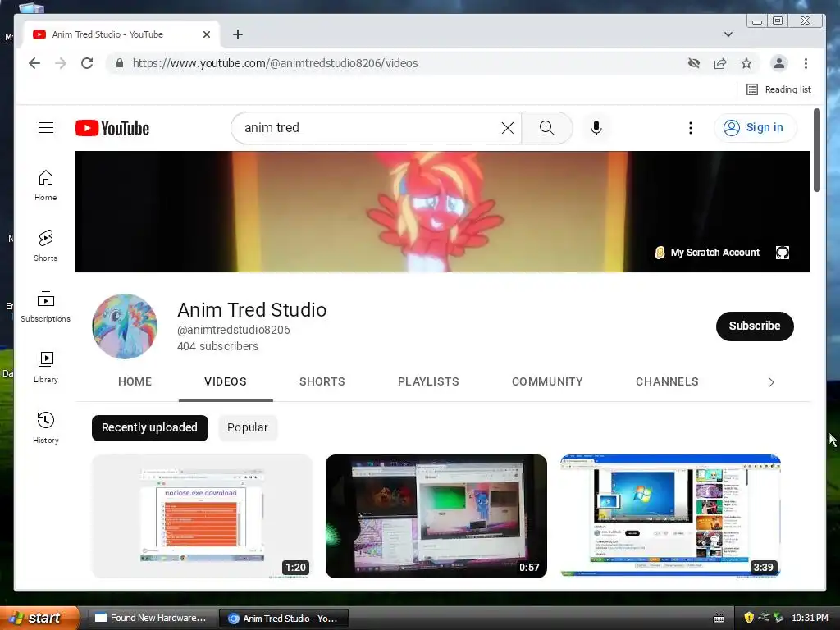
Task: Click the page vertical scrollbar
Action: click(816, 150)
